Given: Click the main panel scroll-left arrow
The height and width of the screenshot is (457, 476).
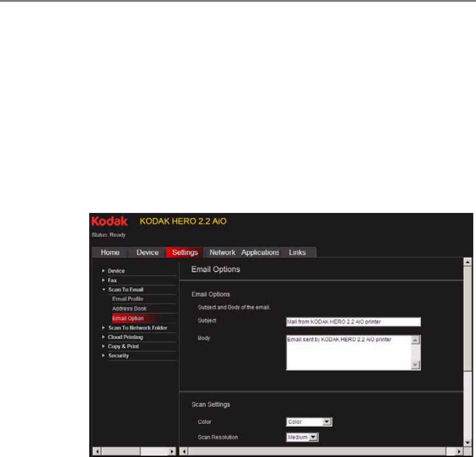Looking at the screenshot, I should pos(184,451).
